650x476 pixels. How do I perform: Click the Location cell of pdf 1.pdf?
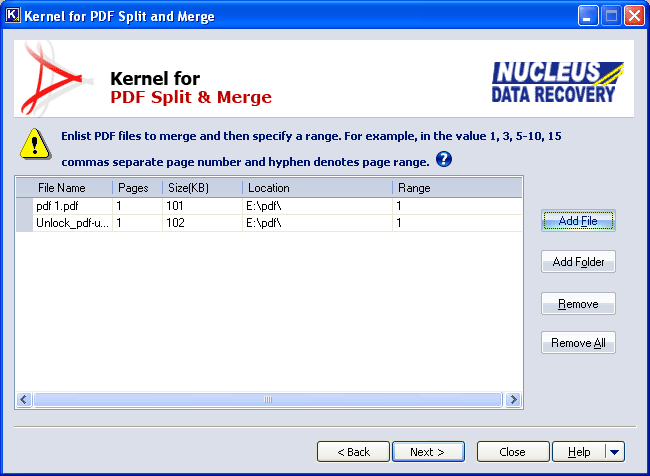317,206
